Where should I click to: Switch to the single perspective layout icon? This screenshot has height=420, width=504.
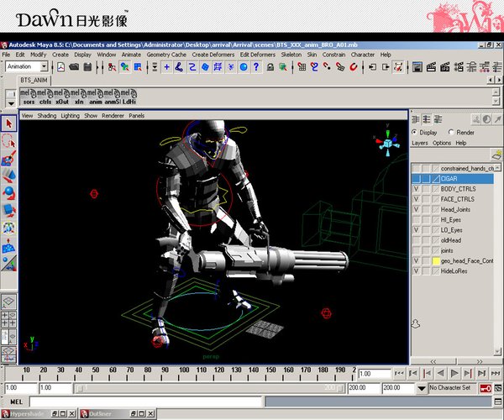[9, 301]
